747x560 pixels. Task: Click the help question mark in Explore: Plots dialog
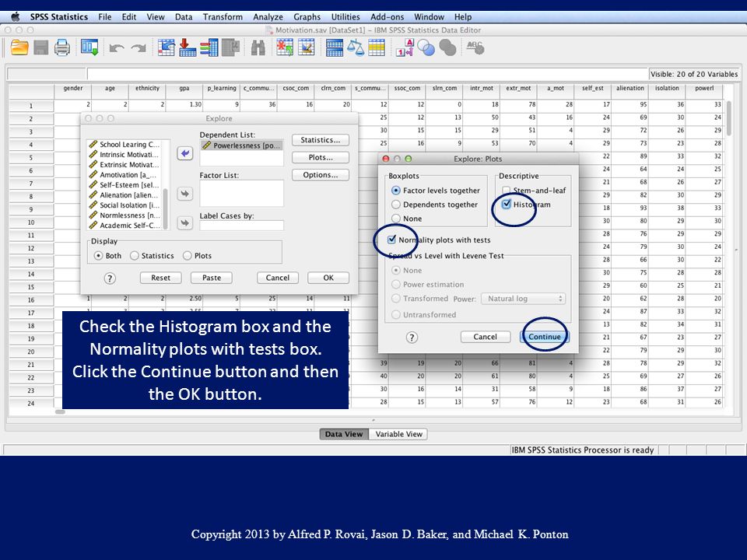(x=412, y=337)
